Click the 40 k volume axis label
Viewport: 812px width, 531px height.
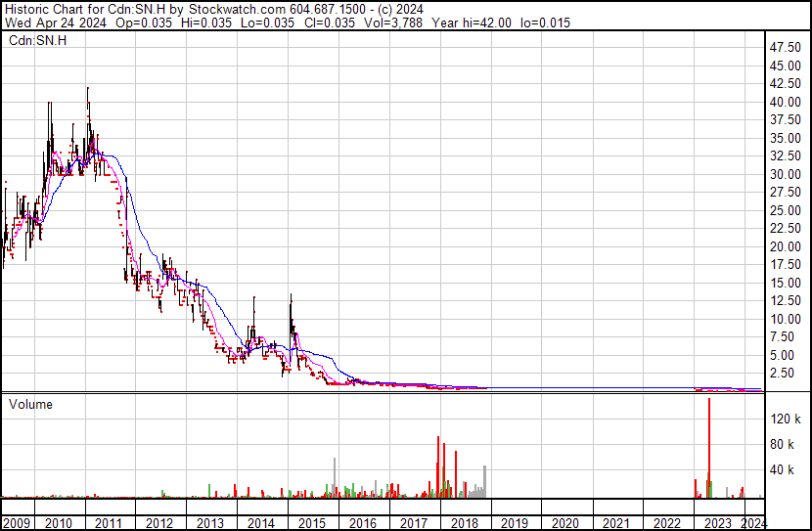click(x=782, y=470)
